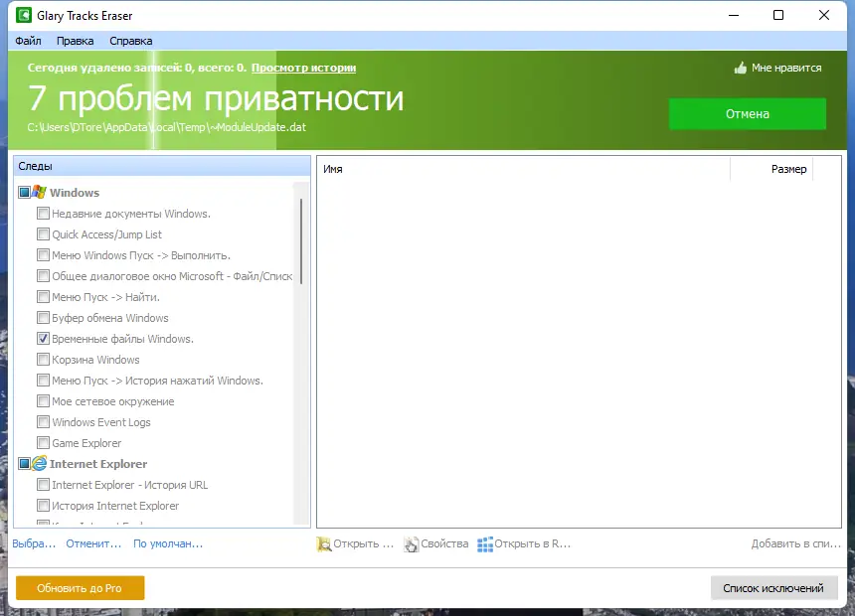Click the Internet Explorer logo icon
Viewport: 855px width, 616px height.
coord(39,463)
